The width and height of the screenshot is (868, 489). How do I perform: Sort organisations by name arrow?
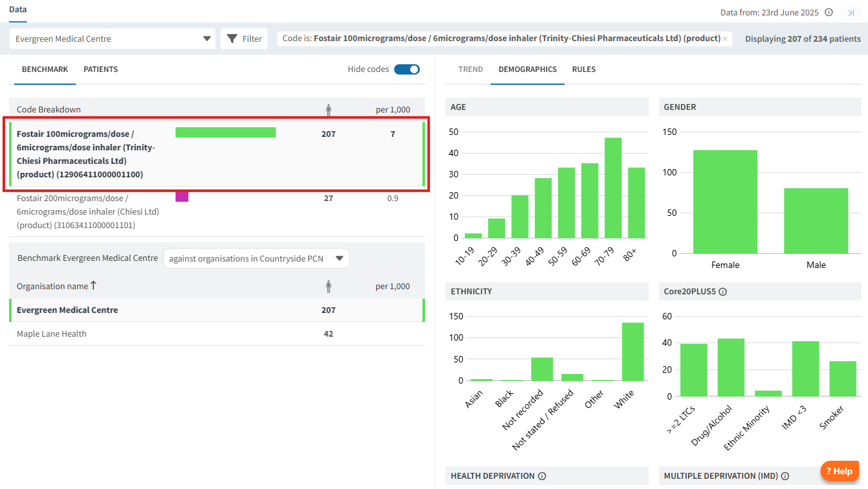click(x=93, y=285)
